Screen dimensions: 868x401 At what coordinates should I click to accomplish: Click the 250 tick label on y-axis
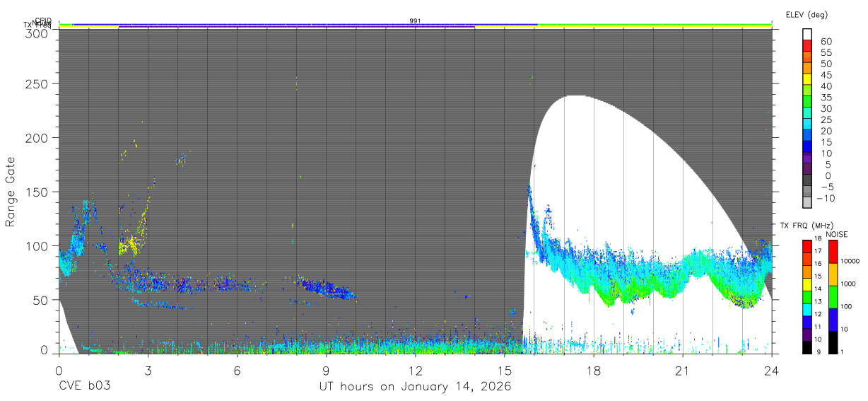tap(37, 83)
